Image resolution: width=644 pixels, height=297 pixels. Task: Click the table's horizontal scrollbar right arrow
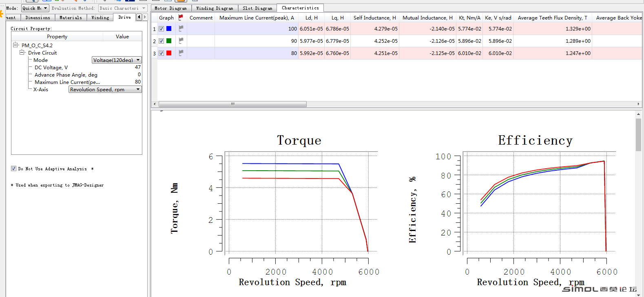click(639, 104)
